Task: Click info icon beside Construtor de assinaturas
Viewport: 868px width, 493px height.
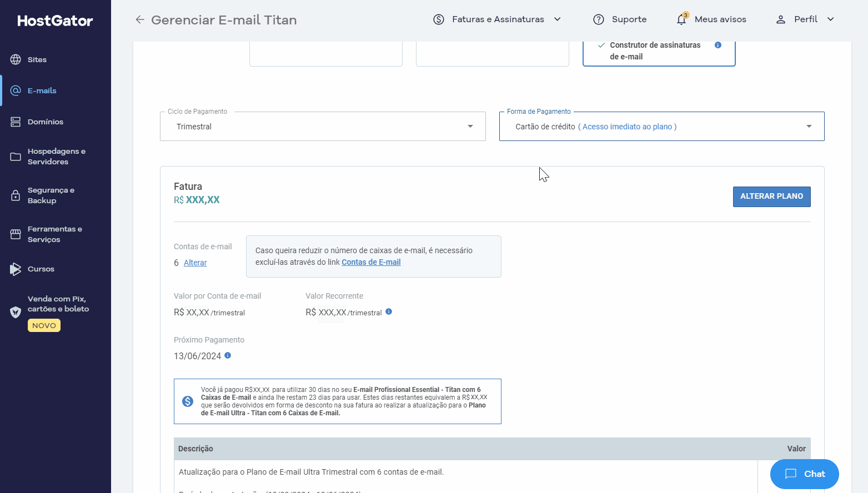Action: (718, 45)
